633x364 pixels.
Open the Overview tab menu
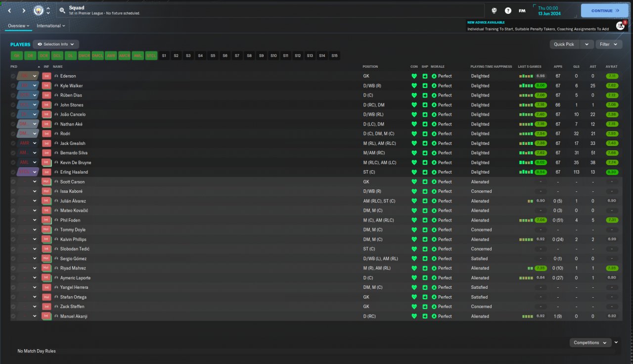[x=19, y=26]
